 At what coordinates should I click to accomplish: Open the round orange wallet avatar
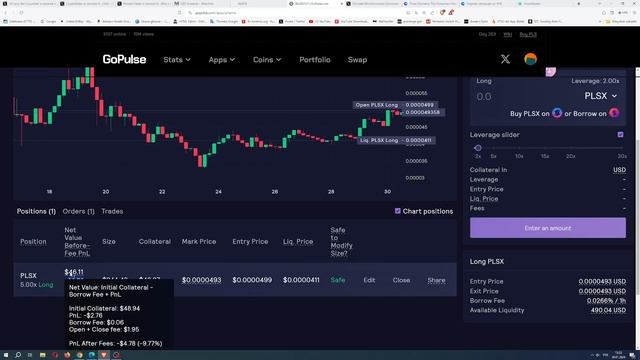(x=530, y=59)
